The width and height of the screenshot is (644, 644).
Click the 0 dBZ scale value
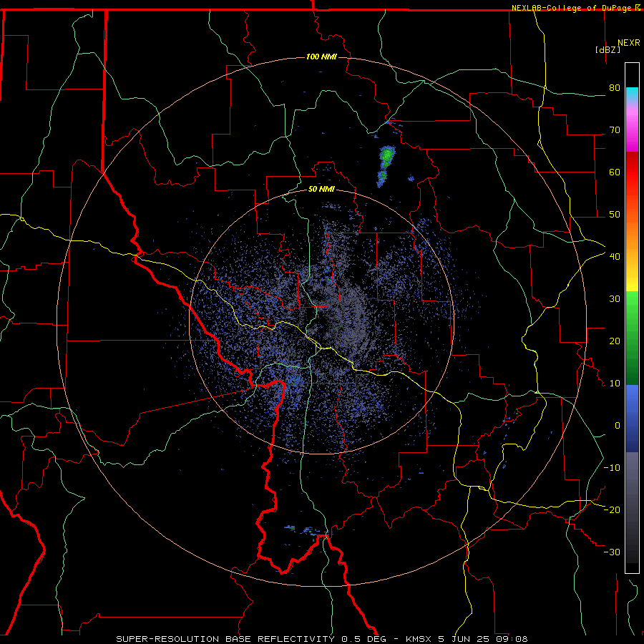coord(618,426)
